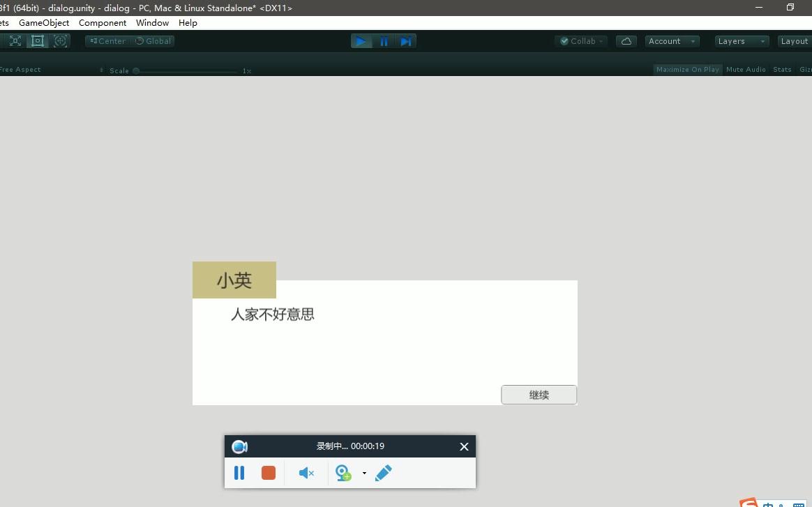Stop the screen recording
The image size is (812, 507).
pyautogui.click(x=268, y=473)
